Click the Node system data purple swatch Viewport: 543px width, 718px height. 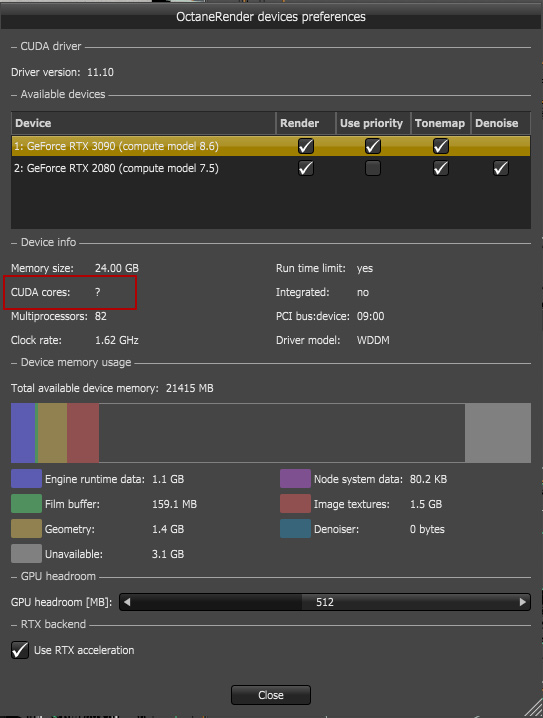[x=295, y=479]
